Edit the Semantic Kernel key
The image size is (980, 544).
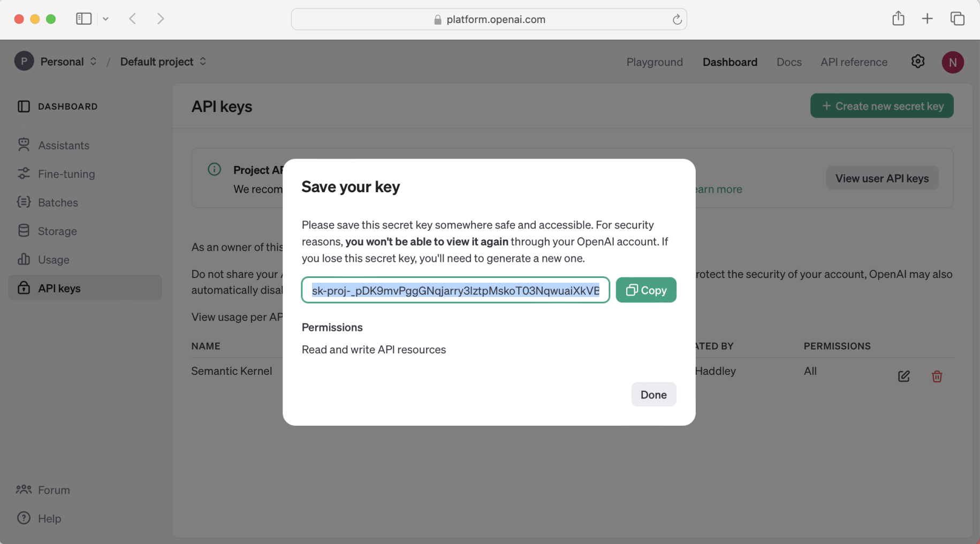tap(903, 376)
